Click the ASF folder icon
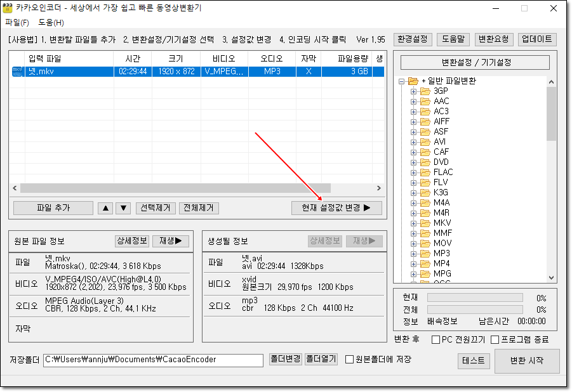This screenshot has width=572, height=392. [425, 132]
